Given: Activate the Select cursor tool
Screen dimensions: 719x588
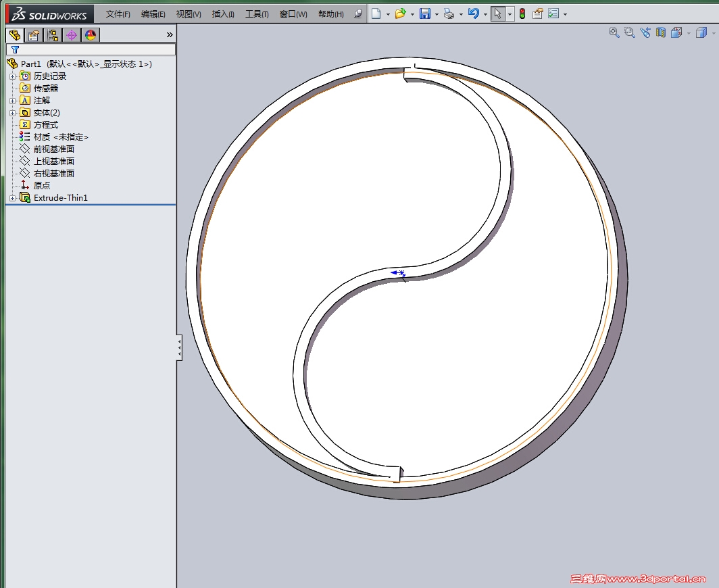Looking at the screenshot, I should point(497,14).
